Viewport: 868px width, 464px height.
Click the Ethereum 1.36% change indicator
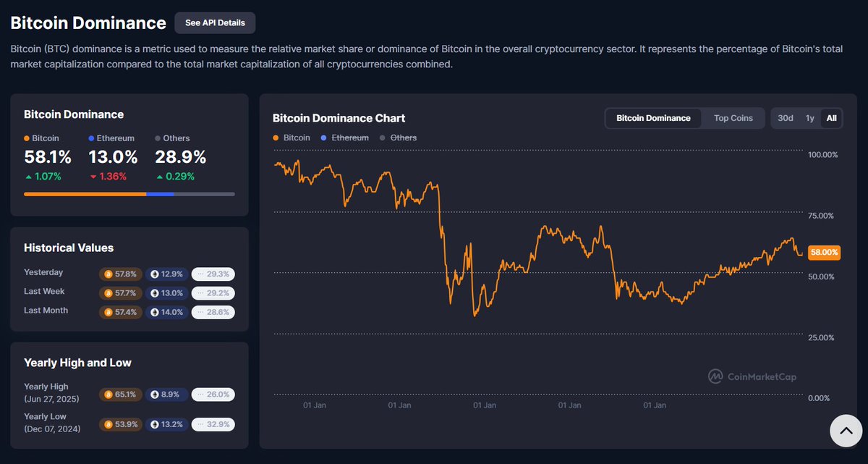click(x=108, y=177)
